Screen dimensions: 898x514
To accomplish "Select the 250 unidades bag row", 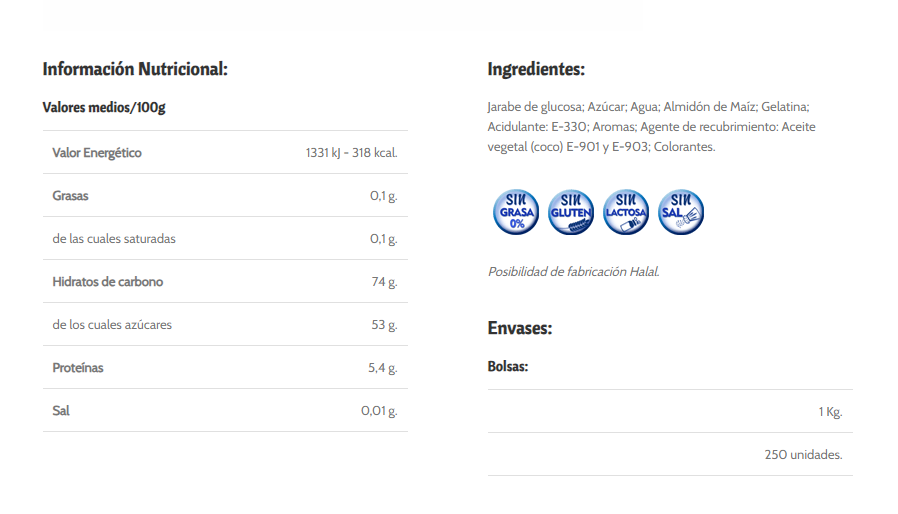I will click(670, 454).
